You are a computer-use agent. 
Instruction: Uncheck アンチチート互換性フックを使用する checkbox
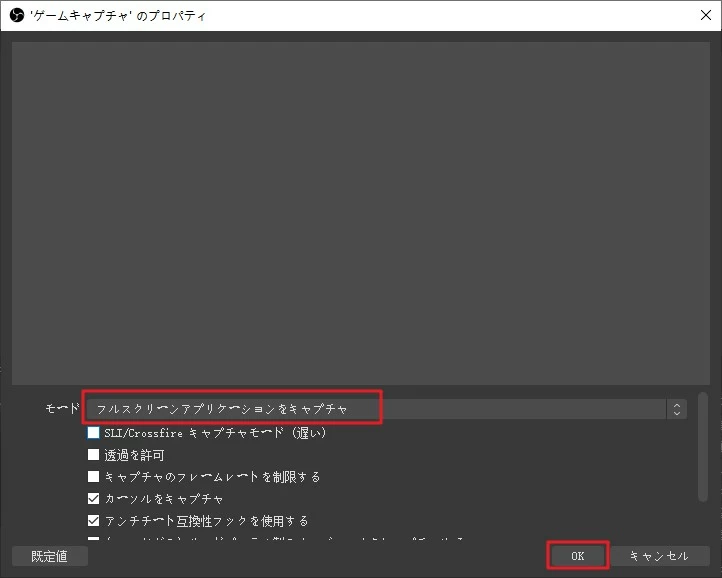click(x=93, y=521)
